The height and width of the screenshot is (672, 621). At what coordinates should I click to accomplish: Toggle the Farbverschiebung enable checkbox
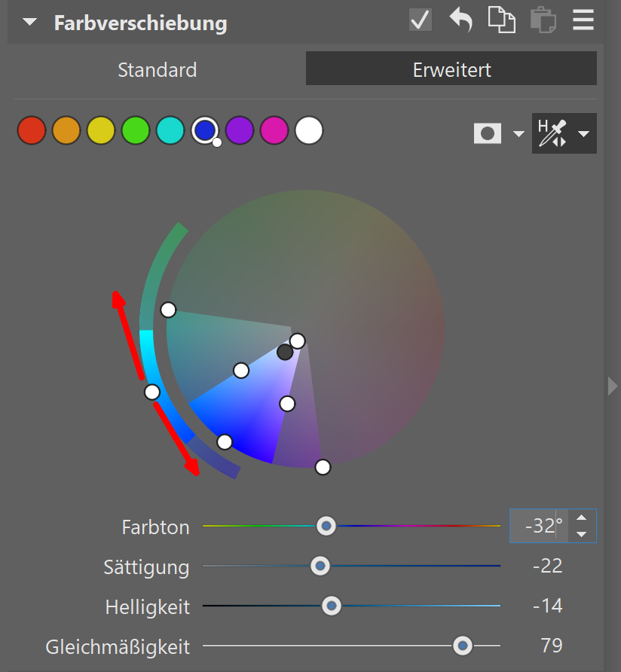point(421,20)
